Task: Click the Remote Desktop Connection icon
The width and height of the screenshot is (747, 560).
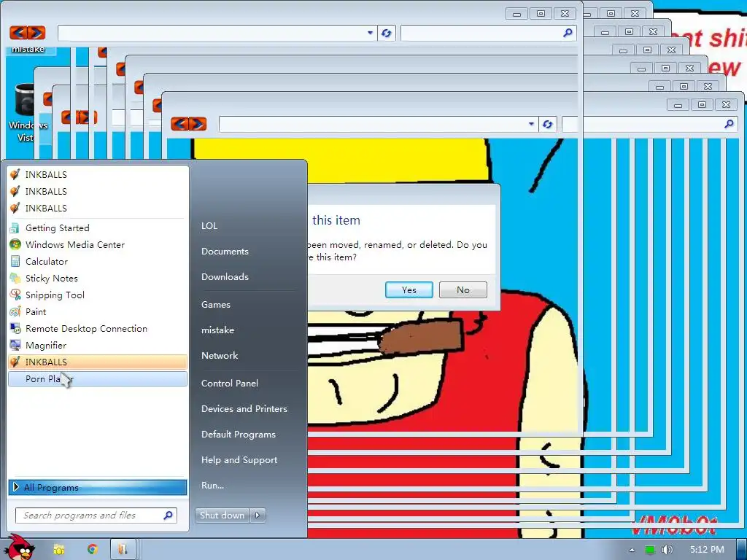Action: (x=15, y=329)
